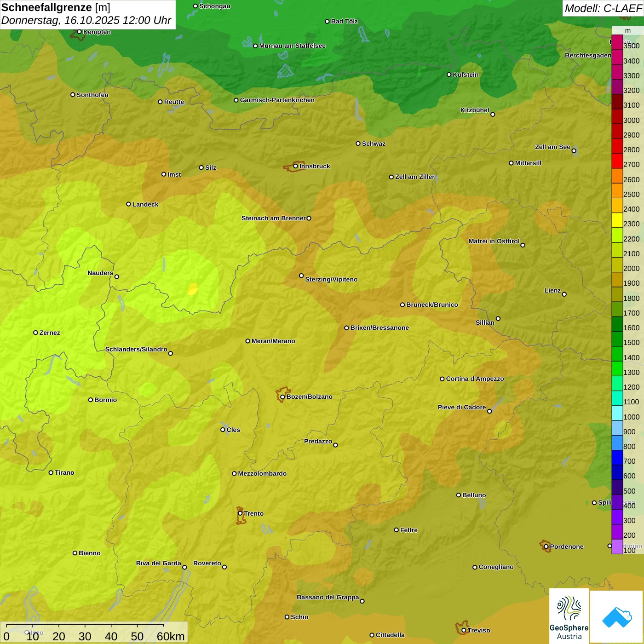Click the Schongau label
Image resolution: width=644 pixels, height=644 pixels.
coord(215,6)
